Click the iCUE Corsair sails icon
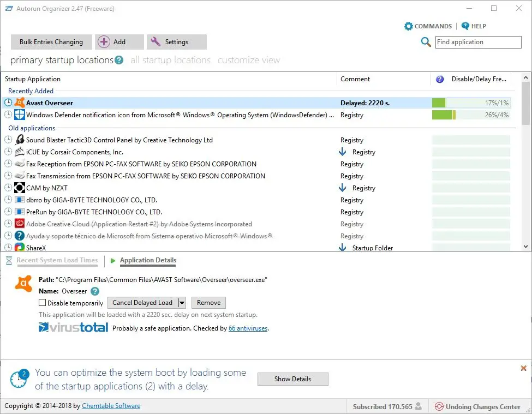 coord(20,152)
